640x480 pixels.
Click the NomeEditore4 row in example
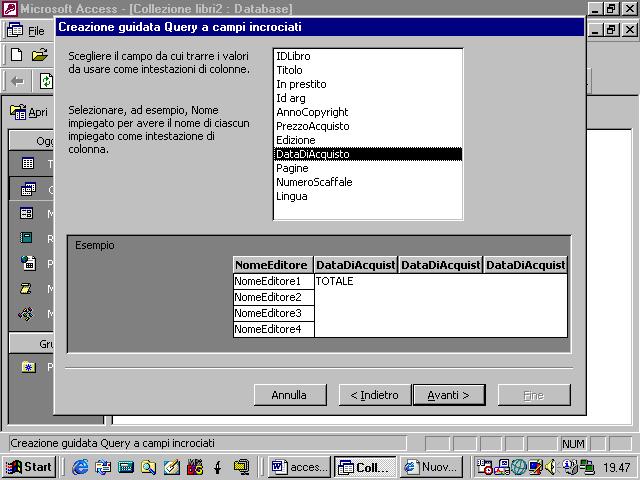pyautogui.click(x=273, y=329)
